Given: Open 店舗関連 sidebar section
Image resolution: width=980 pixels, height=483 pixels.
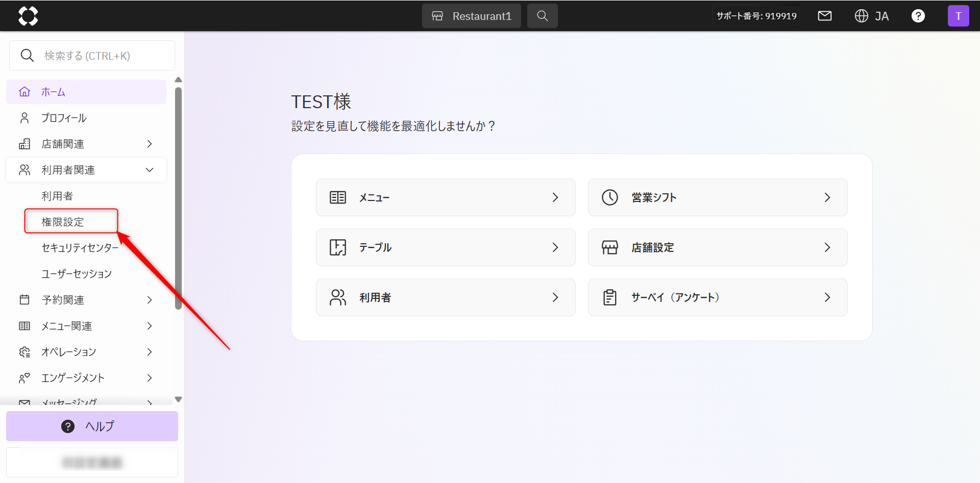Looking at the screenshot, I should click(x=86, y=144).
